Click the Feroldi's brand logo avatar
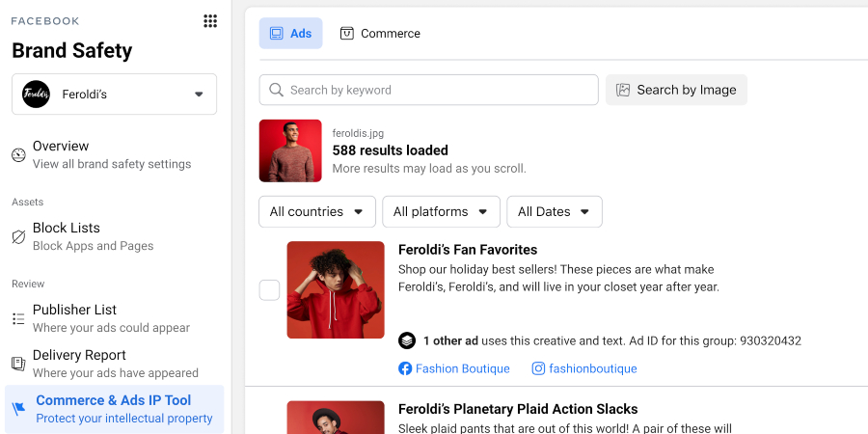The height and width of the screenshot is (434, 868). tap(36, 95)
